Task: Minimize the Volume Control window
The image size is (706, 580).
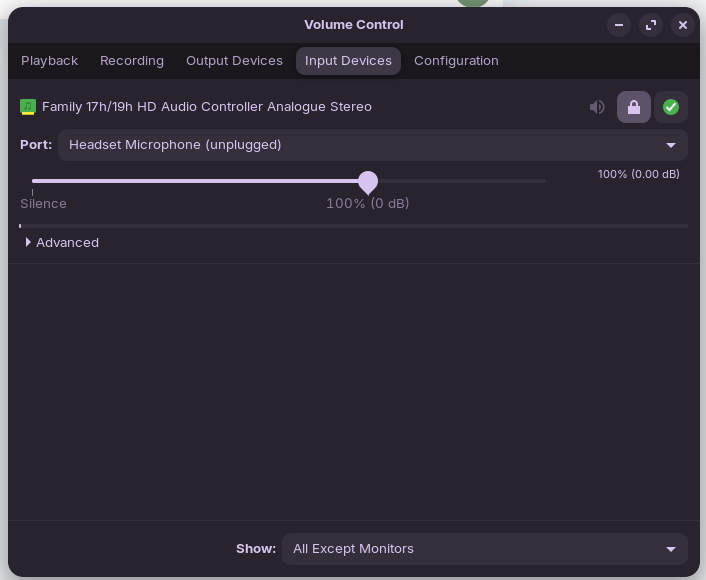Action: (619, 25)
